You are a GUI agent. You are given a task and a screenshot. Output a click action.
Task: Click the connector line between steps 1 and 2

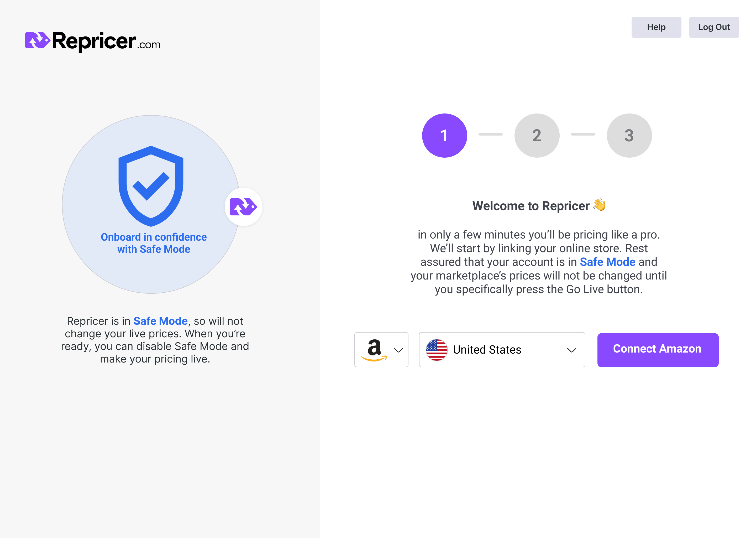click(491, 134)
